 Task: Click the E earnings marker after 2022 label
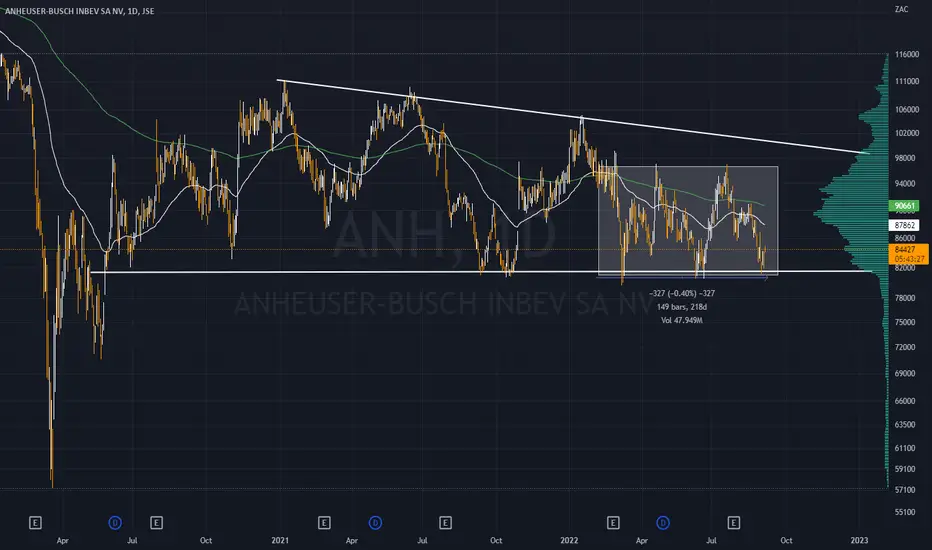(x=613, y=523)
